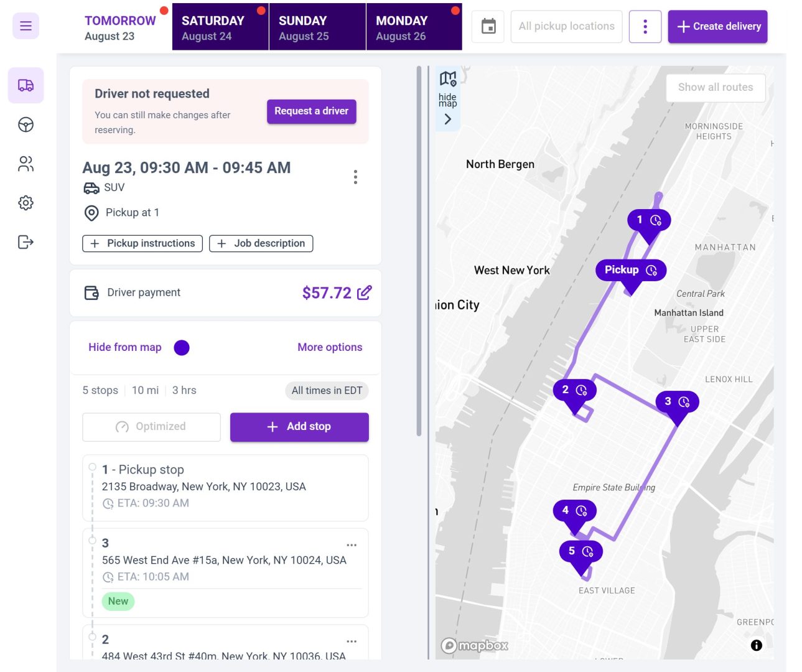The height and width of the screenshot is (672, 802).
Task: Open the team members icon in sidebar
Action: coord(26,164)
